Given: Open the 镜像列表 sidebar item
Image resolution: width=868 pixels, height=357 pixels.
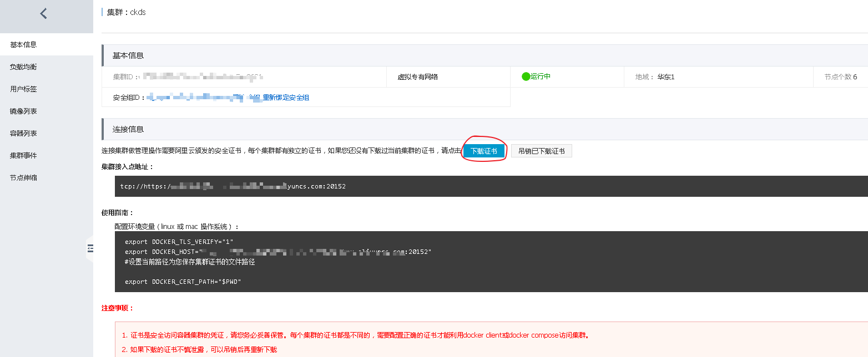Looking at the screenshot, I should 47,111.
